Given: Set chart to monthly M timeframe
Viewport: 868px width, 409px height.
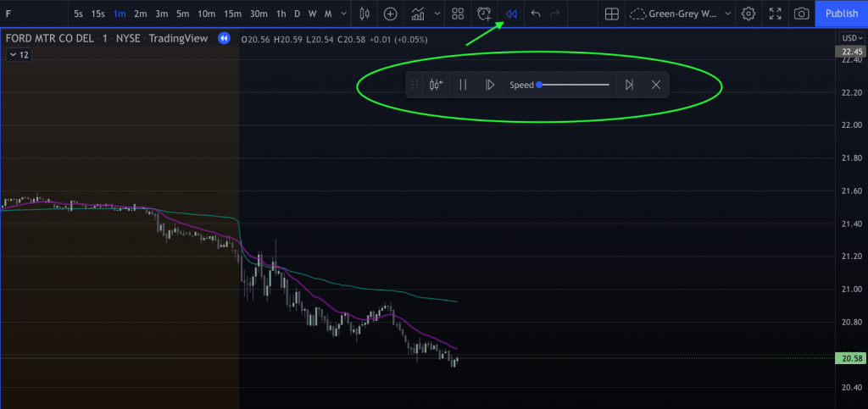Looking at the screenshot, I should 328,14.
